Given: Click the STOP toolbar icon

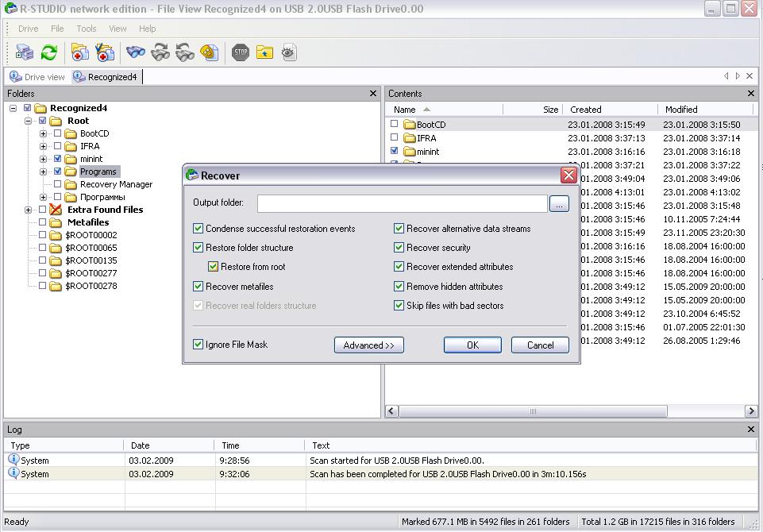Looking at the screenshot, I should pyautogui.click(x=241, y=52).
